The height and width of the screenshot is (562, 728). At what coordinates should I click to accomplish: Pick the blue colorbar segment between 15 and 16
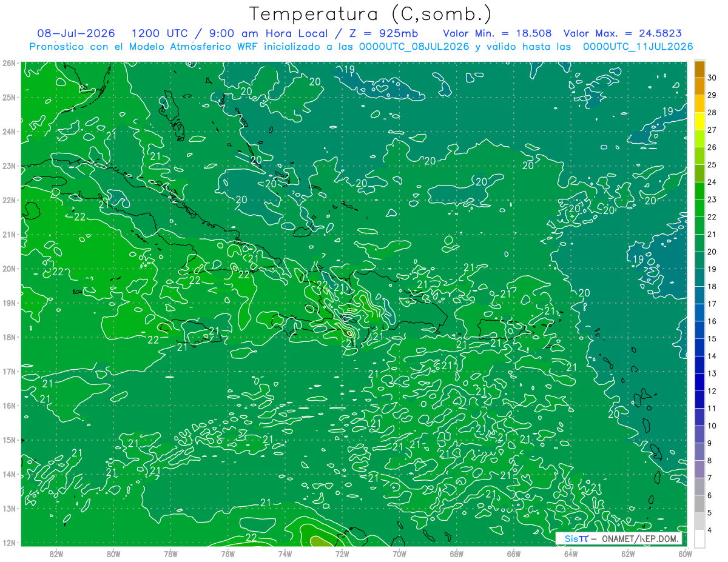click(700, 330)
